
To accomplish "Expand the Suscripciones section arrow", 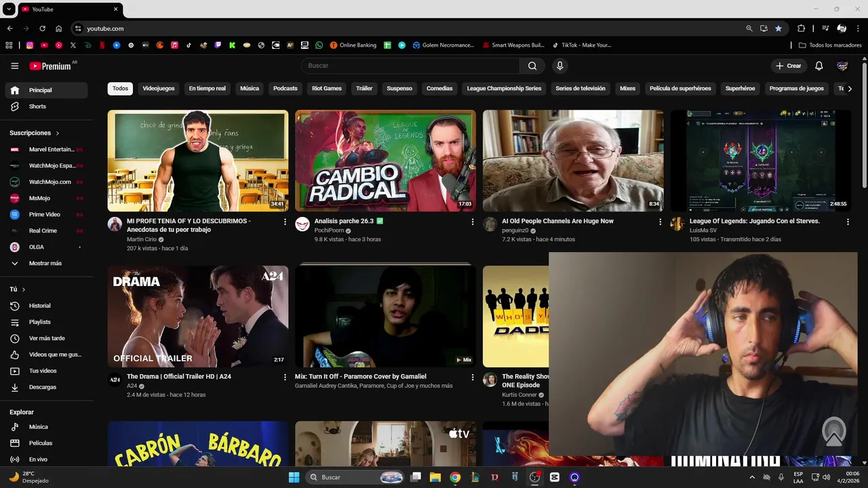I will [x=58, y=134].
